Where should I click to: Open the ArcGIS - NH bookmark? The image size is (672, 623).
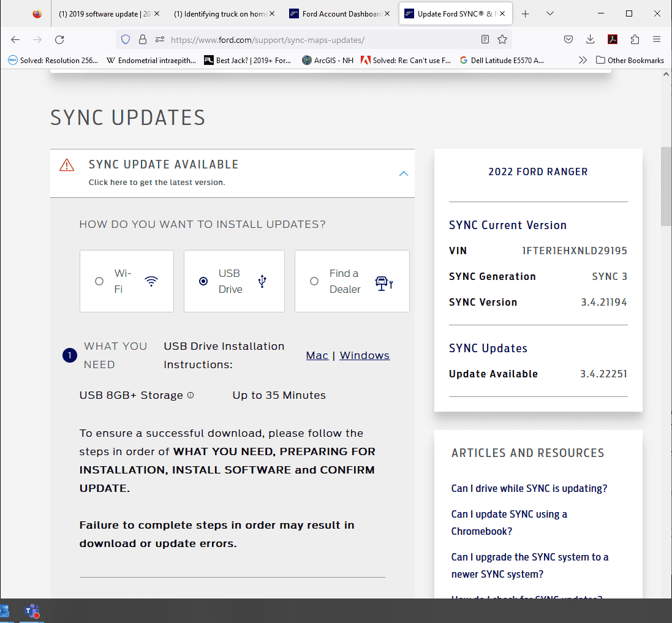tap(328, 61)
